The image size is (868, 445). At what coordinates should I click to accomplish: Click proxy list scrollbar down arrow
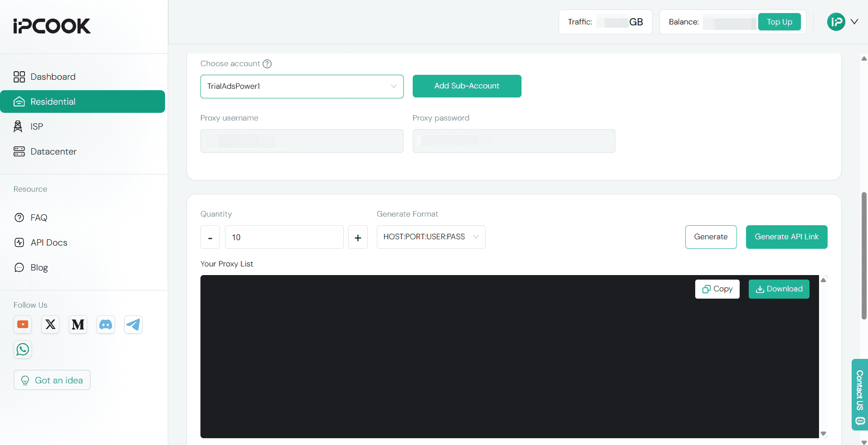[x=824, y=434]
